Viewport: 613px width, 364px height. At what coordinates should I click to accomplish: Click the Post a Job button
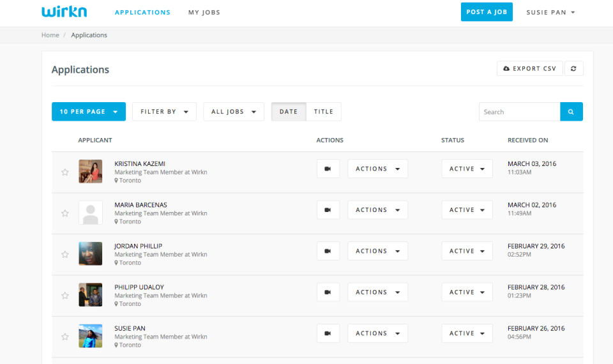(x=487, y=12)
